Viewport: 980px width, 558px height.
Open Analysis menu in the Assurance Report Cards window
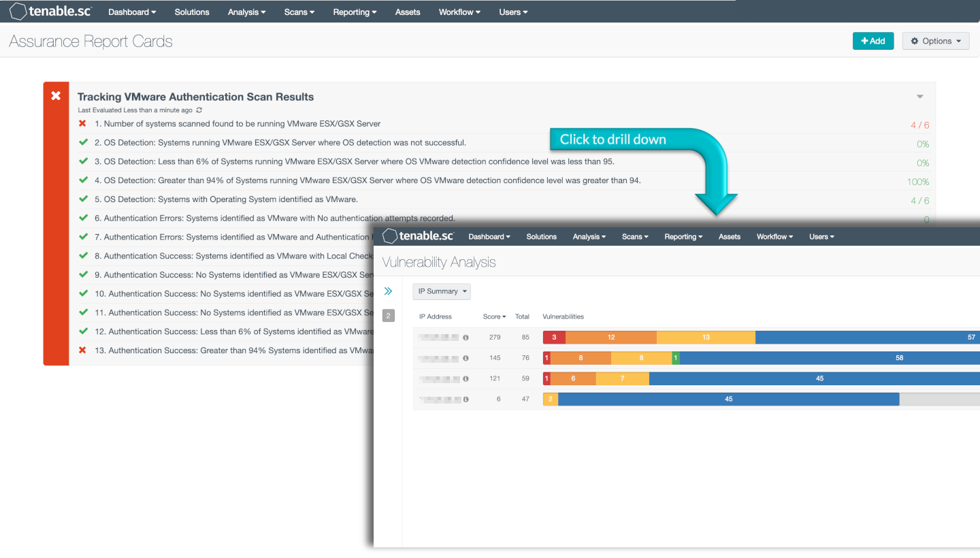[246, 12]
